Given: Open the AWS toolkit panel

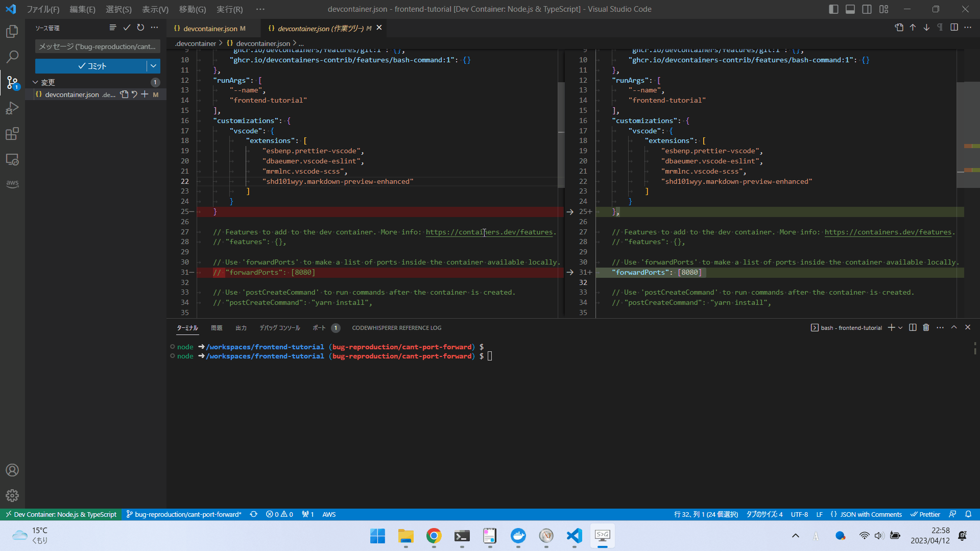Looking at the screenshot, I should click(12, 183).
